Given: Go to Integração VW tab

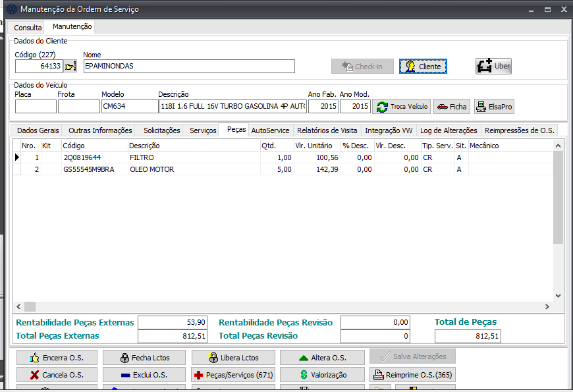Looking at the screenshot, I should [389, 130].
